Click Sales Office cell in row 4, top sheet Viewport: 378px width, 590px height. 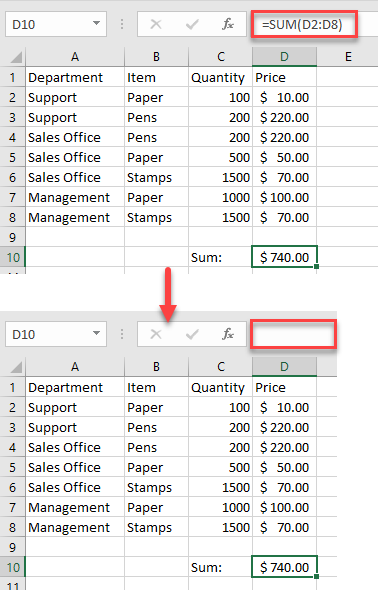75,137
